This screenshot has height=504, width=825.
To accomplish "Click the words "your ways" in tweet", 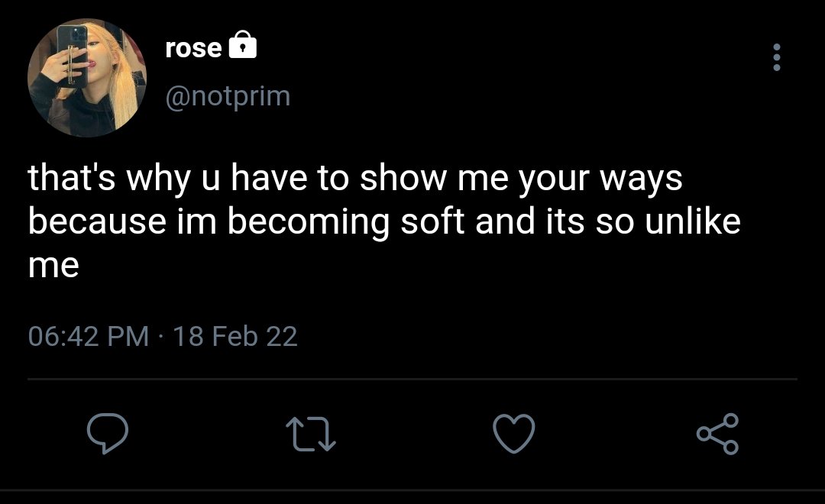I will (600, 179).
